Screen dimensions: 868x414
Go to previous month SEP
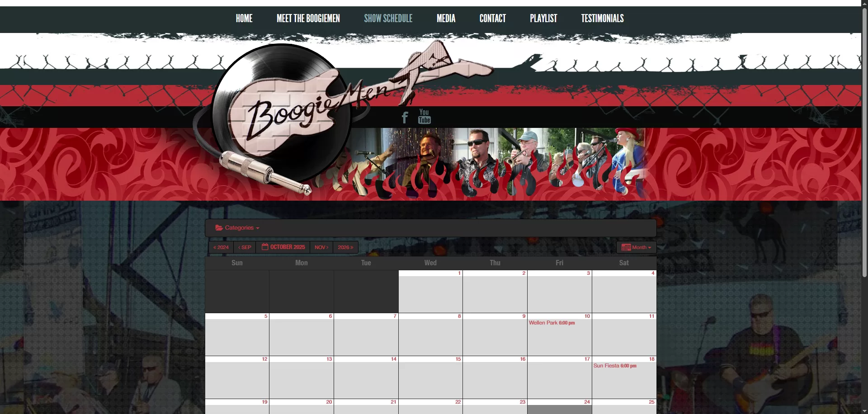(245, 247)
